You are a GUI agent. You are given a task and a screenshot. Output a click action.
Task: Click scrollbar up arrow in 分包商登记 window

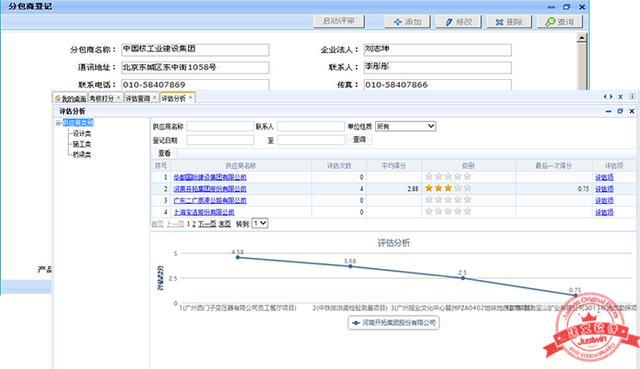[582, 38]
